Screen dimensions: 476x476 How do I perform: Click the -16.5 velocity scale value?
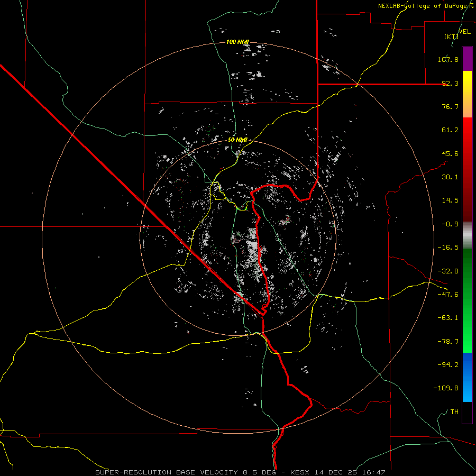(x=448, y=248)
